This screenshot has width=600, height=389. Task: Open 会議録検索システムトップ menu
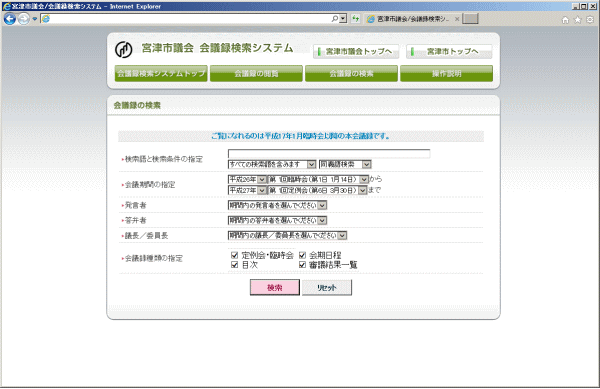161,73
